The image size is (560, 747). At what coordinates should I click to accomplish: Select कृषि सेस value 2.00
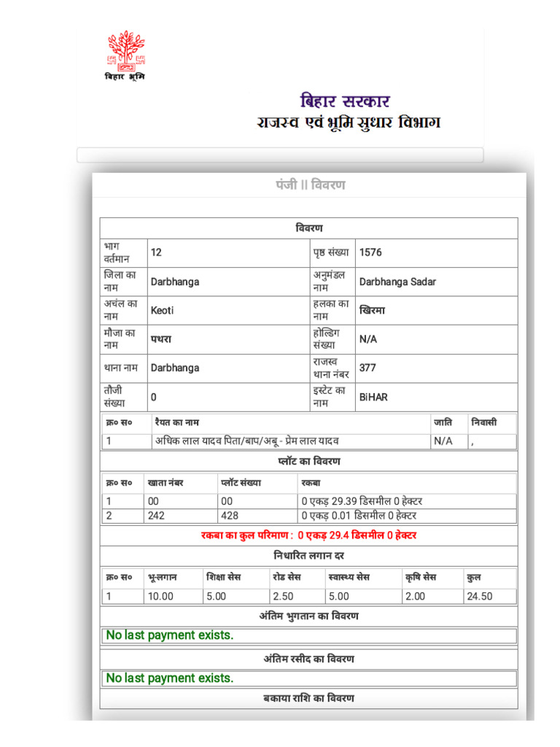coord(415,597)
